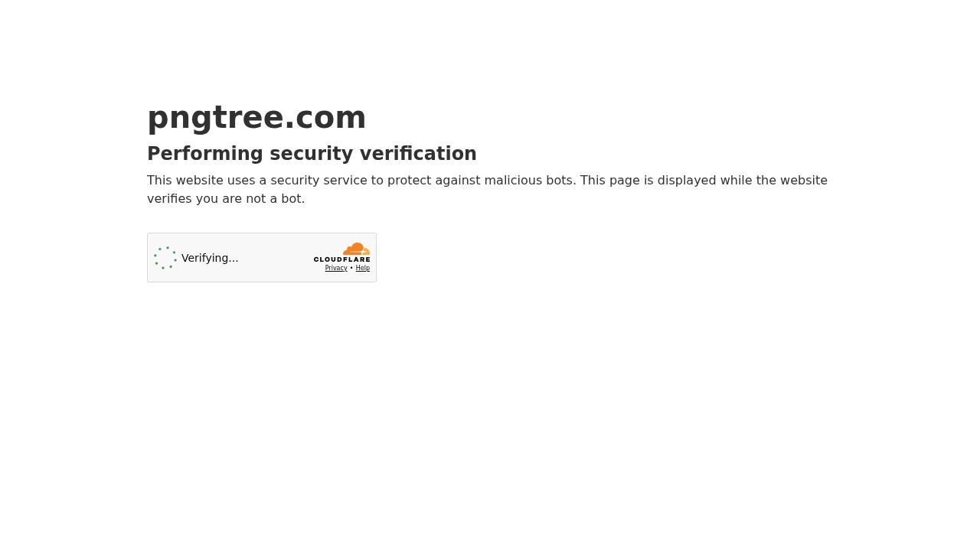980x551 pixels.
Task: Open the Privacy link in Cloudflare widget
Action: [x=336, y=268]
